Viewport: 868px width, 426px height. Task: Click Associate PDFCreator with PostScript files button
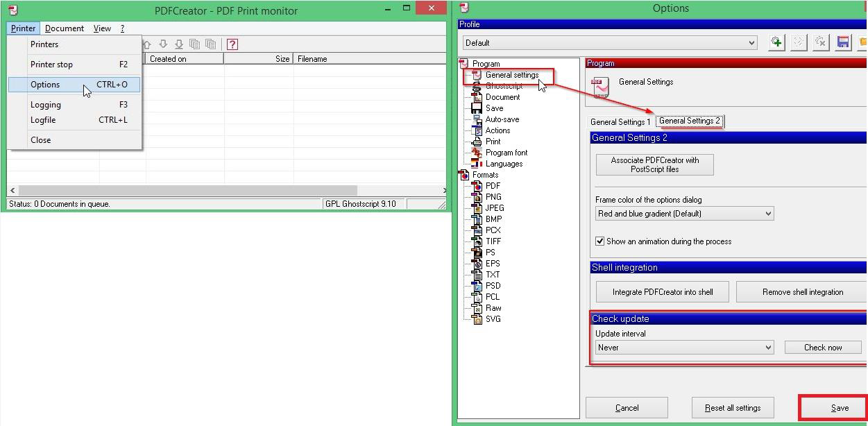tap(654, 164)
